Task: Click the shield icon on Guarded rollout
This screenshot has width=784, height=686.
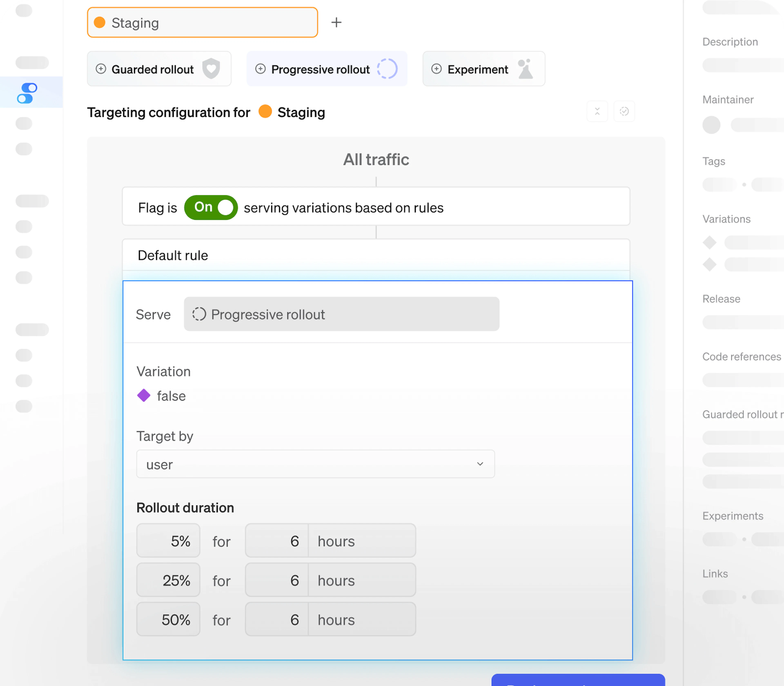Action: pyautogui.click(x=211, y=69)
